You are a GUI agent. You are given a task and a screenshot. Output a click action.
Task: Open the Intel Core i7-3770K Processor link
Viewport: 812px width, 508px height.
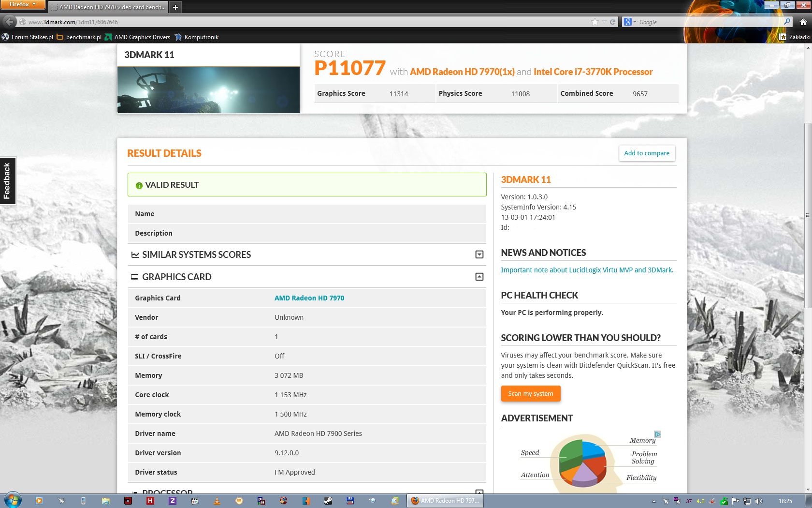593,72
